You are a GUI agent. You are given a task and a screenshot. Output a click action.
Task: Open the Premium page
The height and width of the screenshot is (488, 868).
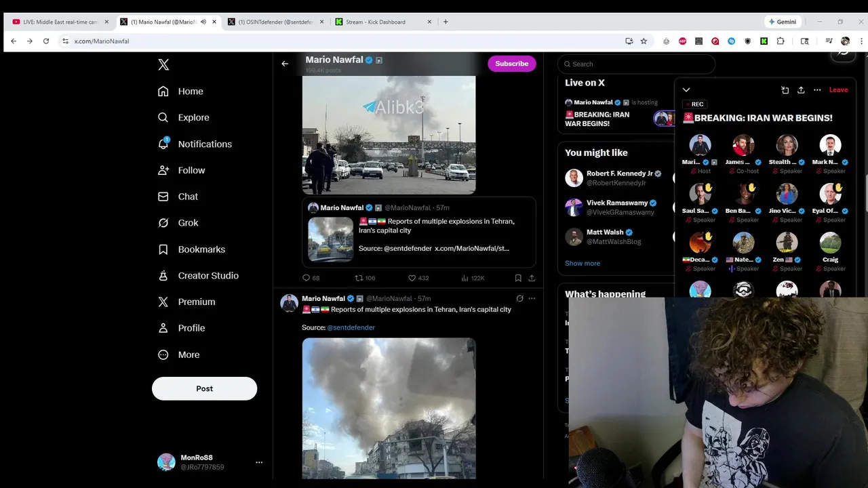point(186,302)
